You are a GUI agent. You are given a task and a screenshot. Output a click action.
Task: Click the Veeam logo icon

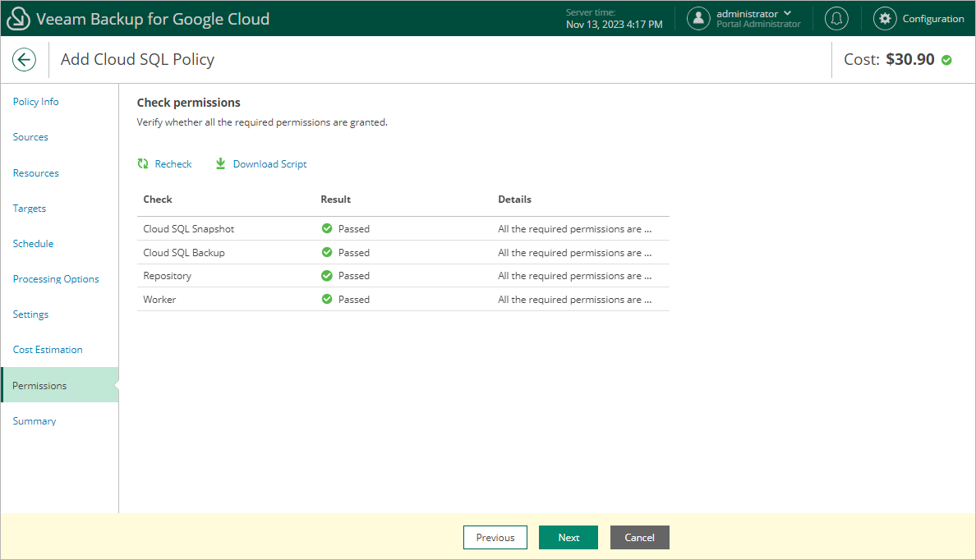tap(18, 19)
